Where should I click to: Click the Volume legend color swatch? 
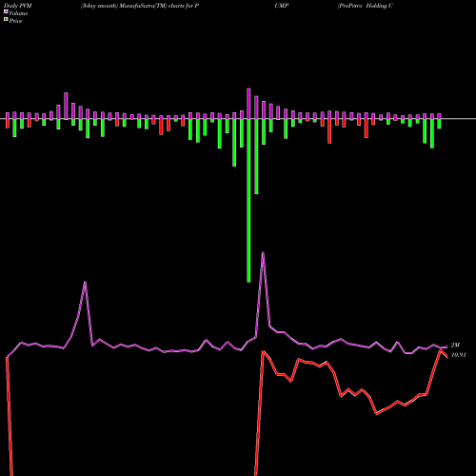[6, 12]
